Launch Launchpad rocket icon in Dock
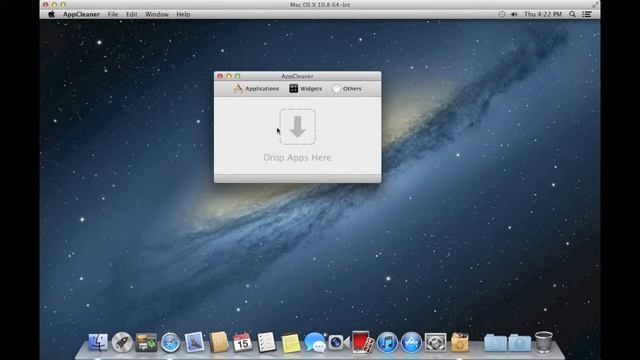Image resolution: width=640 pixels, height=360 pixels. 122,342
